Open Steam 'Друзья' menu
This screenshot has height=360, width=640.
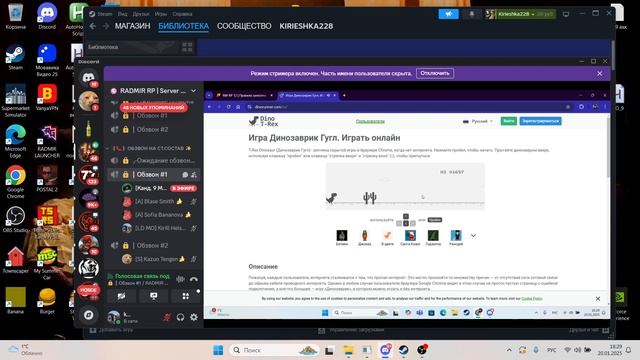click(141, 14)
